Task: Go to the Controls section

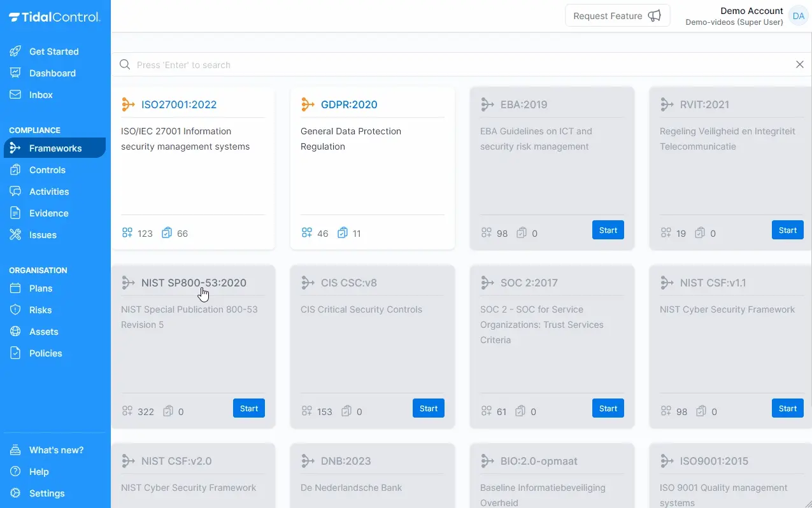Action: tap(47, 170)
